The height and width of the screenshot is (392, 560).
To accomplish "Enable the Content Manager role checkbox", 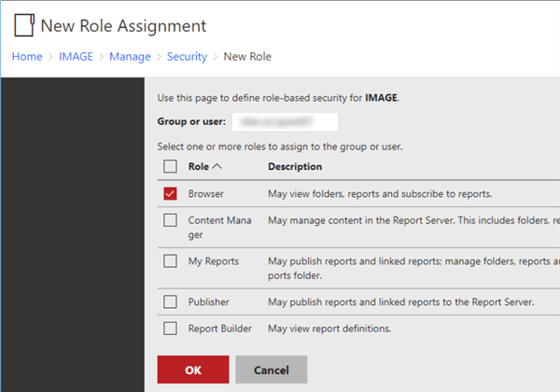I will point(170,221).
